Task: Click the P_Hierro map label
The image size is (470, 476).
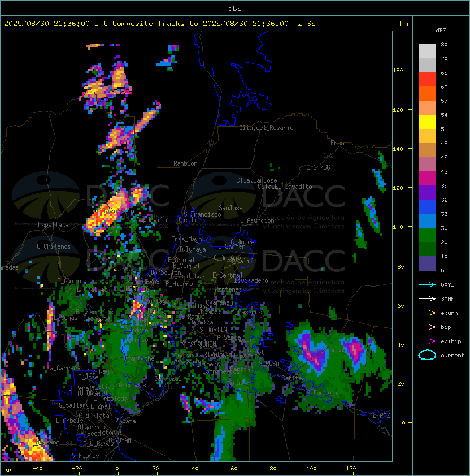Action: (179, 284)
